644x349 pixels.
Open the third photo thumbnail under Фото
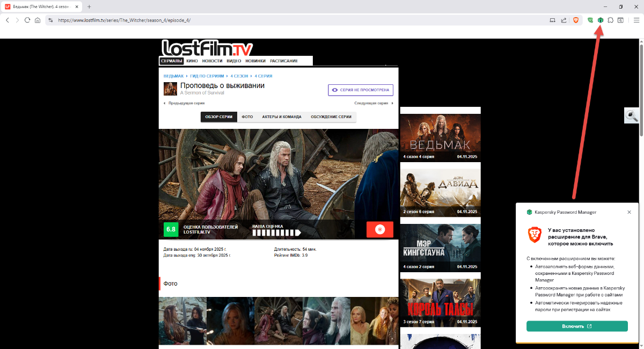pyautogui.click(x=279, y=321)
